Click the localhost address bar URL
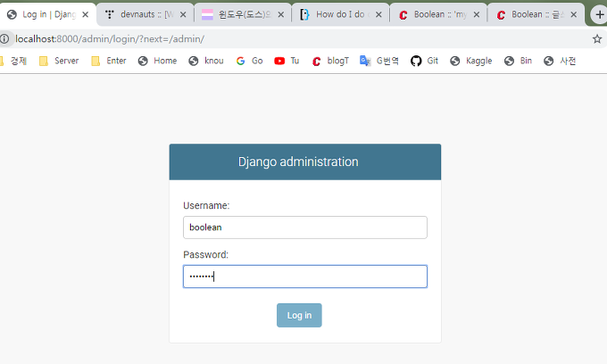This screenshot has height=364, width=607. (x=110, y=39)
